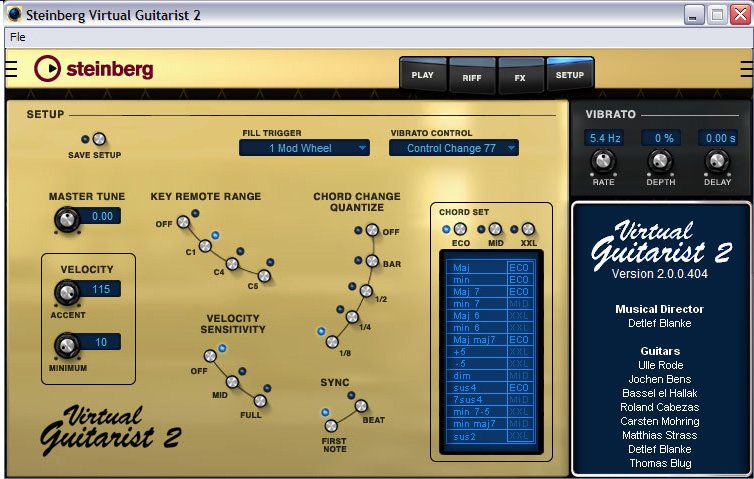
Task: Set Velocity Sensitivity to OFF
Action: 210,356
